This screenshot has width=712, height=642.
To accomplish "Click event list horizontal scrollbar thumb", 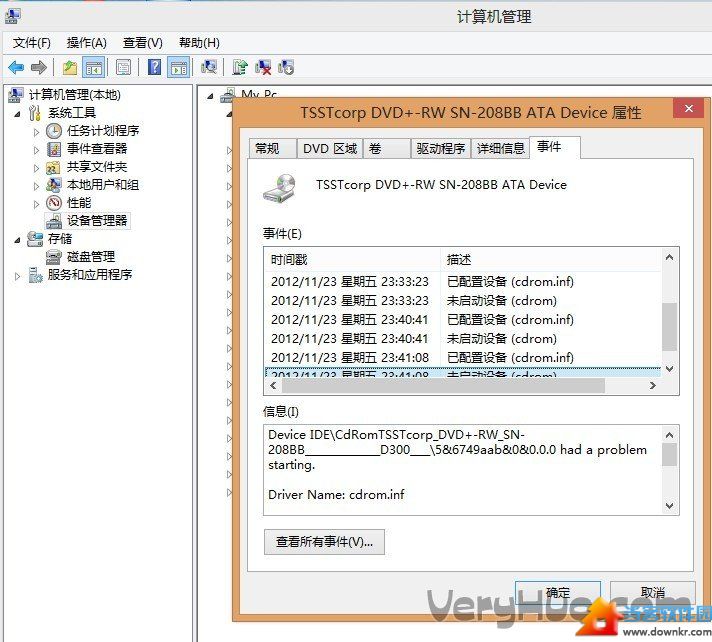I will point(443,385).
